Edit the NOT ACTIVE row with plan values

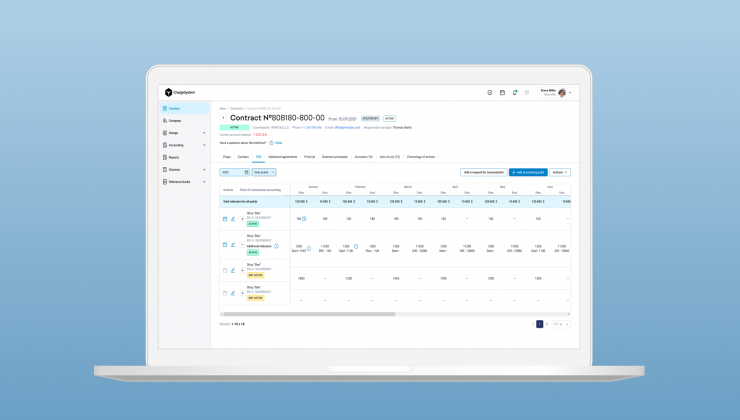coord(233,270)
